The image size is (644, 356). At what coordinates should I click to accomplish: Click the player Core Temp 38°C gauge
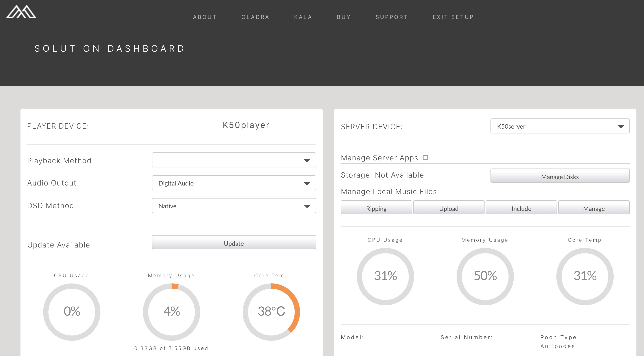[271, 311]
